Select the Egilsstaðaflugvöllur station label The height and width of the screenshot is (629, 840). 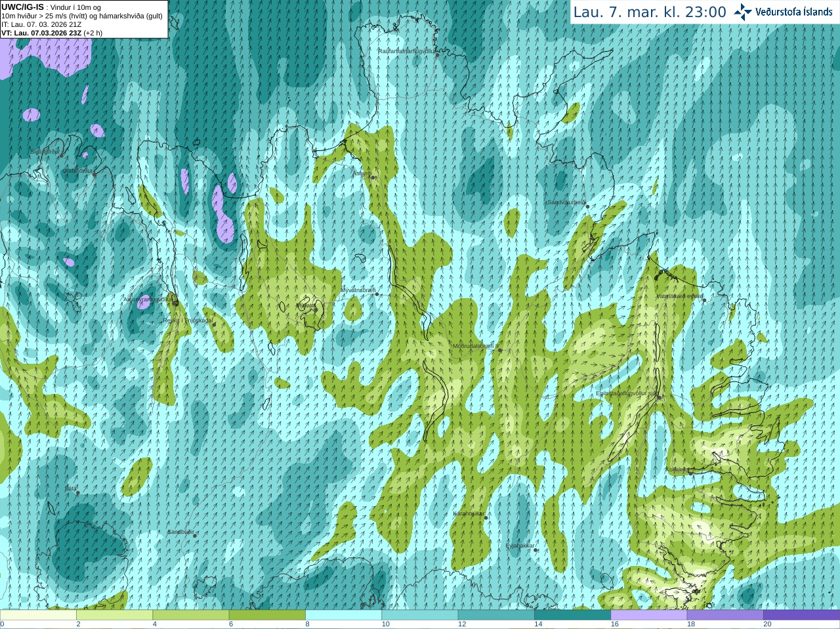click(x=626, y=393)
